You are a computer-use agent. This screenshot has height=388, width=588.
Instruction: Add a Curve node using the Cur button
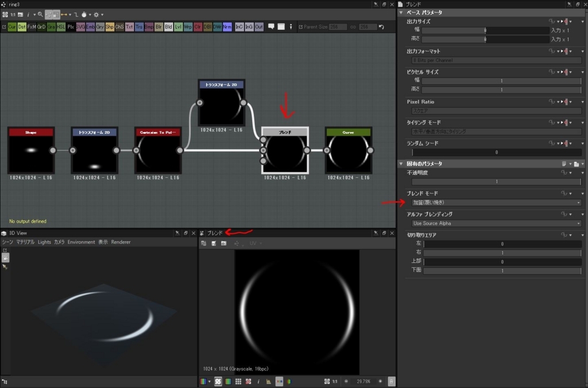click(x=12, y=27)
